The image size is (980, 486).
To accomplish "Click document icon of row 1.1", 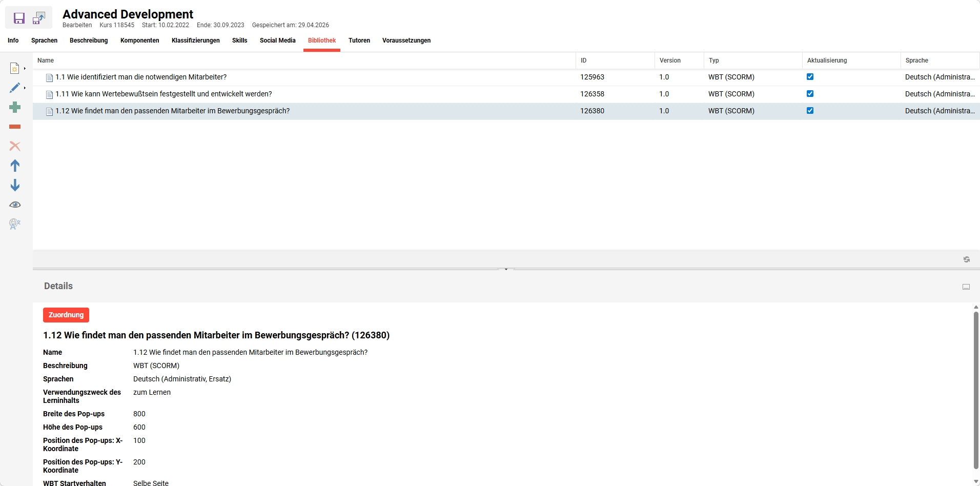I will (49, 77).
